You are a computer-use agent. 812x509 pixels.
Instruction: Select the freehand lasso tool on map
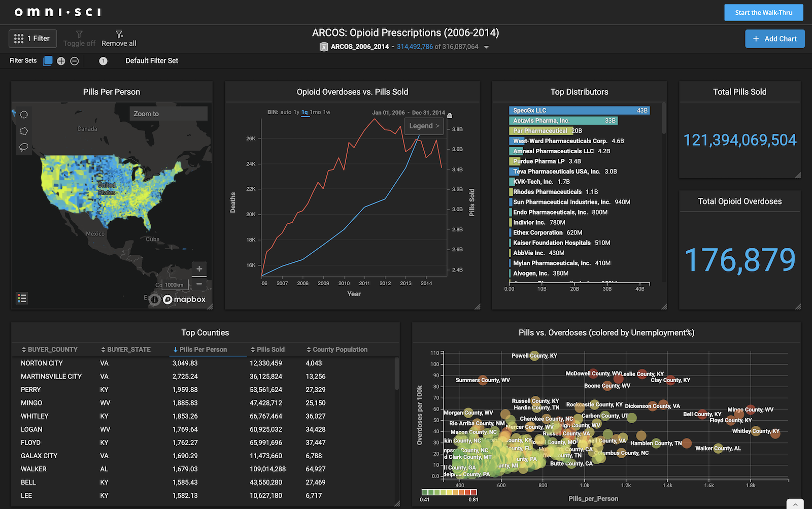coord(24,147)
